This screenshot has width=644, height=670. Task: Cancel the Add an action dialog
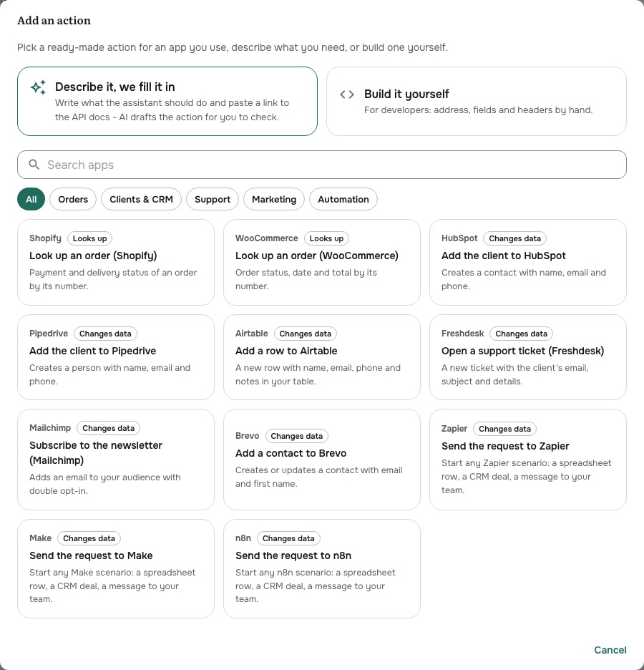[610, 650]
